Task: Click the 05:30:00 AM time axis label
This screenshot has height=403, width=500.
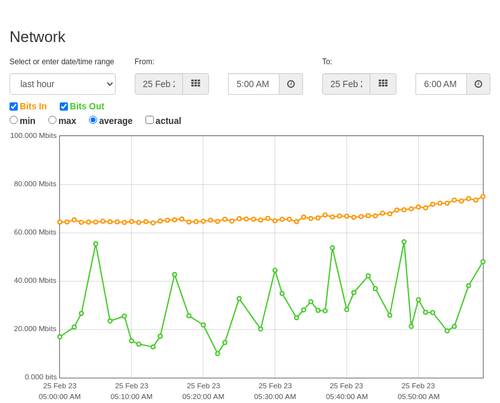Action: tap(275, 397)
